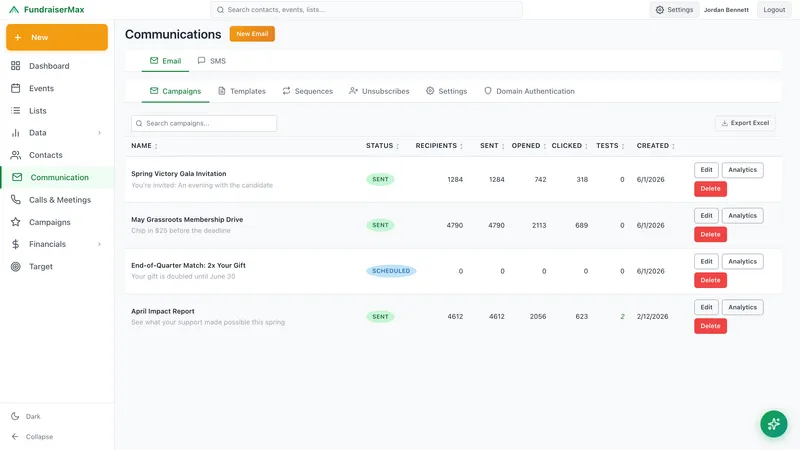
Task: Delete the End-of-Quarter Match campaign
Action: point(710,280)
